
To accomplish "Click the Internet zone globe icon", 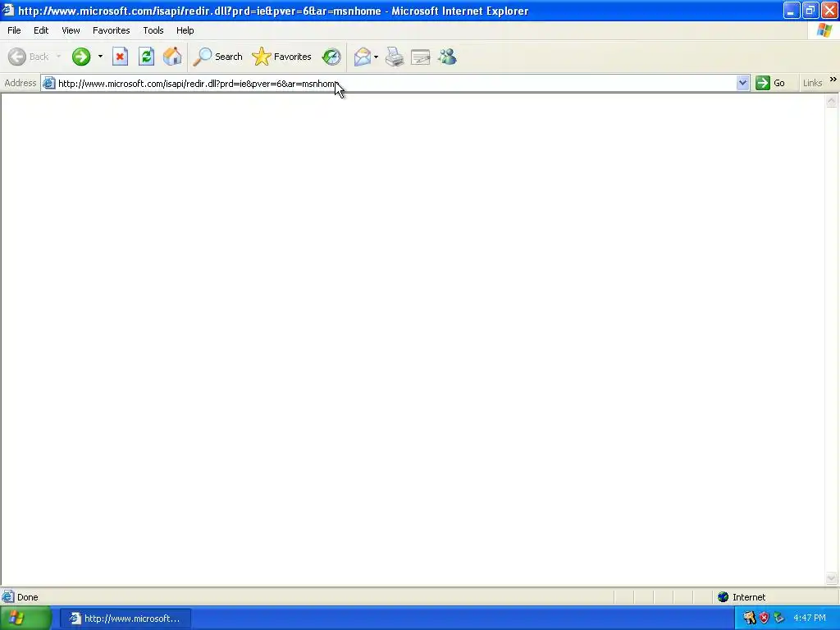I will point(724,597).
